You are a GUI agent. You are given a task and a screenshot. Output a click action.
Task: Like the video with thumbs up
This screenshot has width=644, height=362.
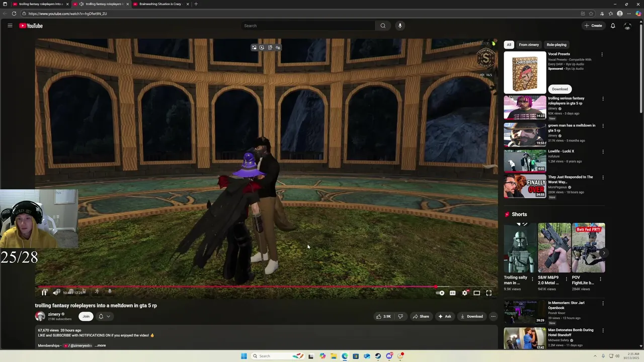pyautogui.click(x=383, y=316)
